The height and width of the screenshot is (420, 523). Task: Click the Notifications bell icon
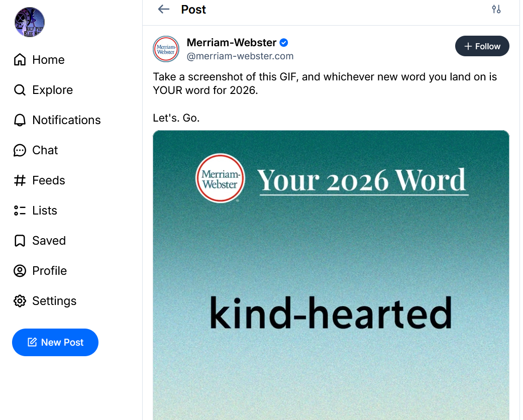(x=20, y=120)
